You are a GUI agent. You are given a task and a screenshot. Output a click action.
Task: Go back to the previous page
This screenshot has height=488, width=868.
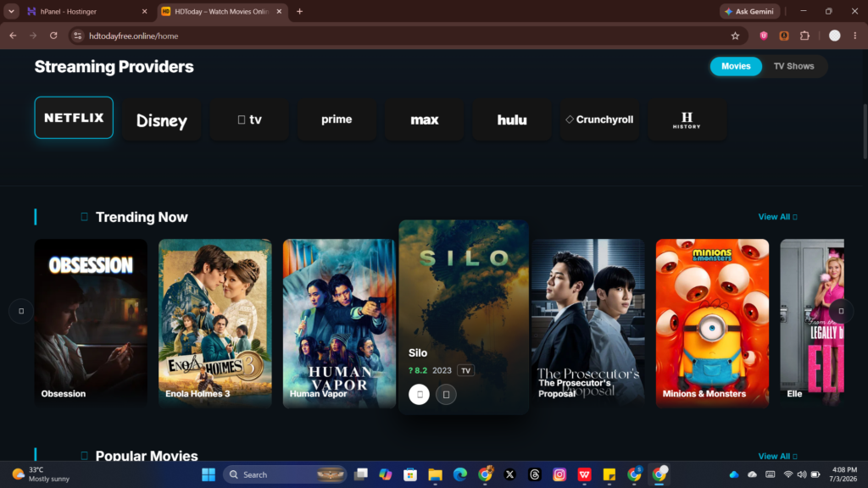click(13, 36)
